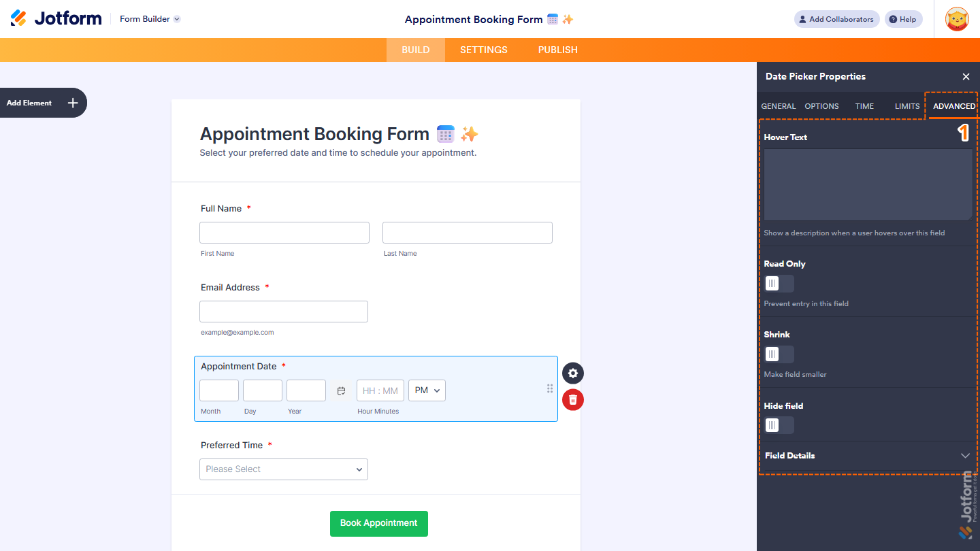Switch to the BUILD tab
The width and height of the screenshot is (980, 551).
pos(415,50)
